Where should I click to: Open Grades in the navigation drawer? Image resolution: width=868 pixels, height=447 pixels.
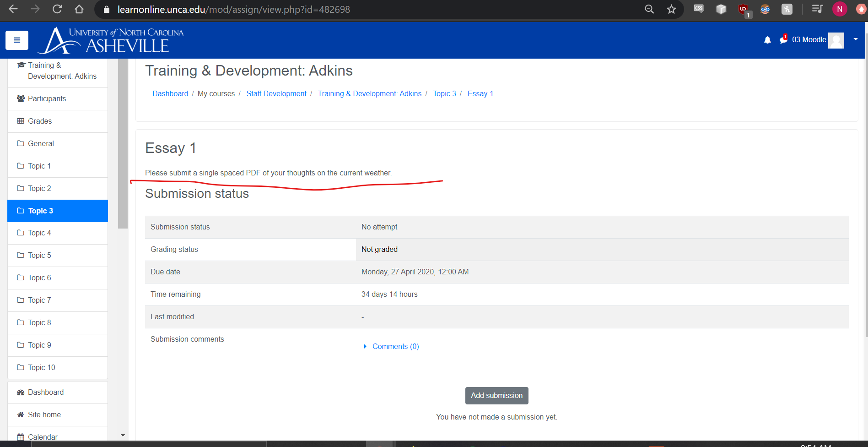(40, 121)
